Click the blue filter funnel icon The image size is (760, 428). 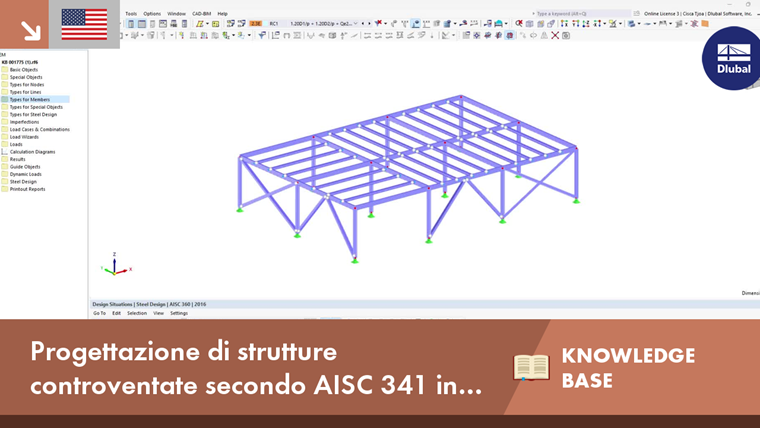(x=262, y=35)
